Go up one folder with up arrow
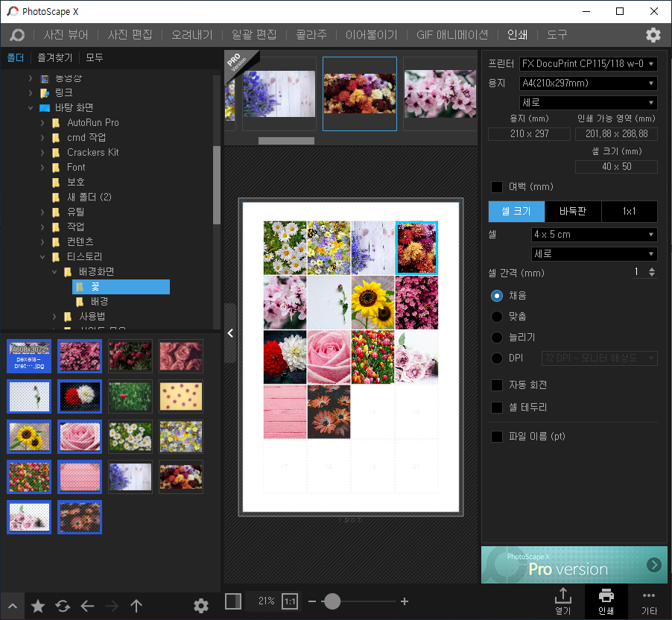The image size is (672, 620). coord(136,606)
